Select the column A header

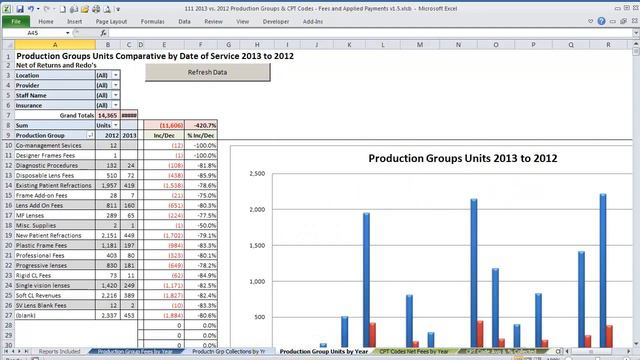55,45
